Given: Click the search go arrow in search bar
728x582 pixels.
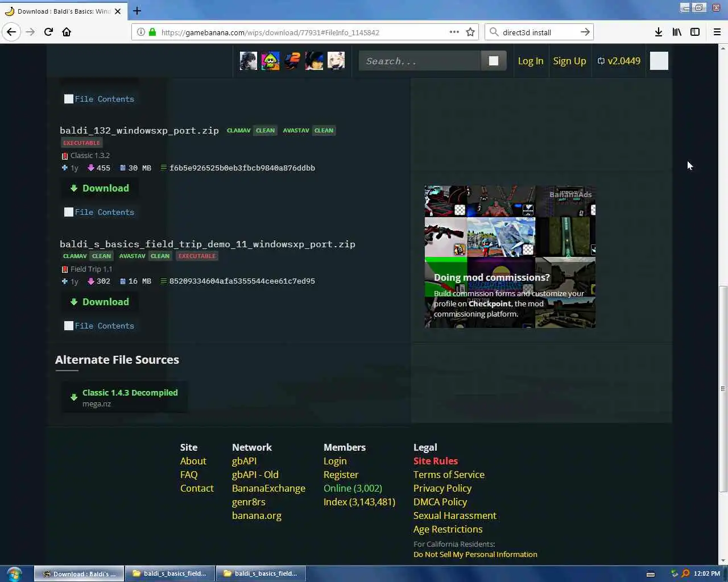Looking at the screenshot, I should tap(585, 32).
